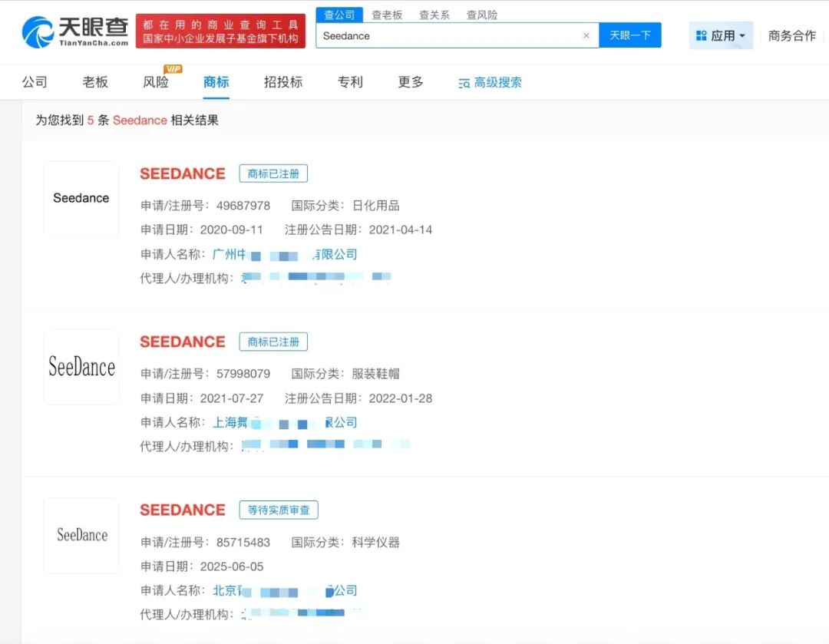
Task: Open SEEDANCE trademark numbered 85715483
Action: [x=183, y=510]
